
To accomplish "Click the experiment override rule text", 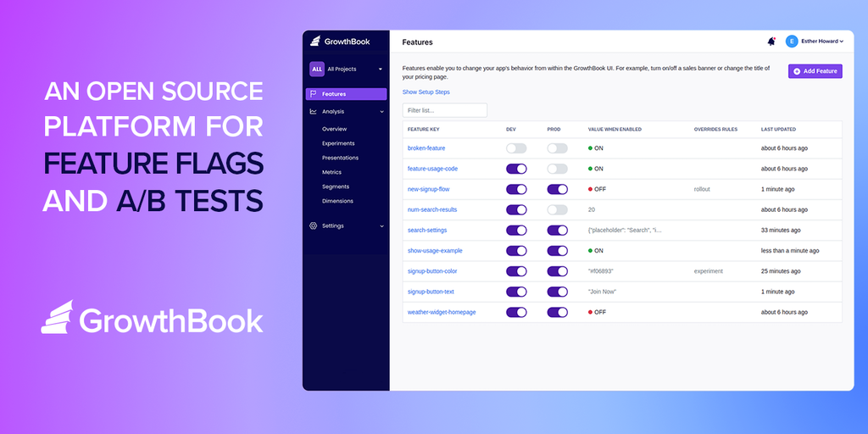I will [708, 271].
